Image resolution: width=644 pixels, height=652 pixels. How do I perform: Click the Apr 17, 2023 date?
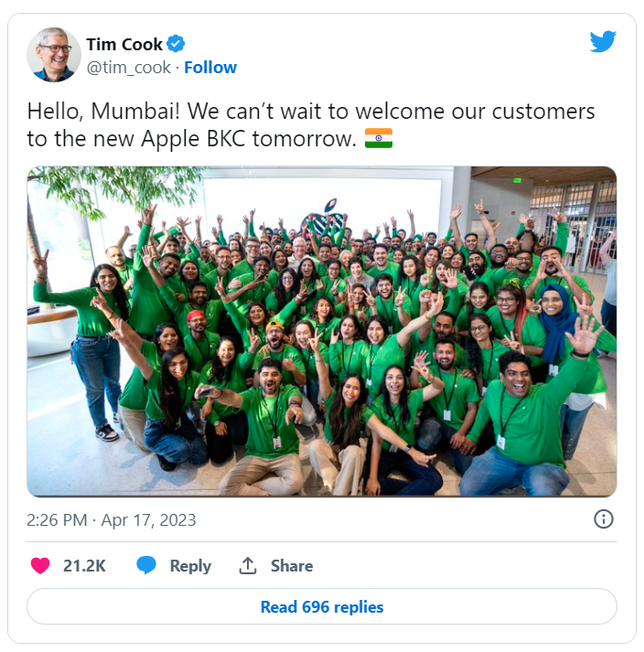148,519
